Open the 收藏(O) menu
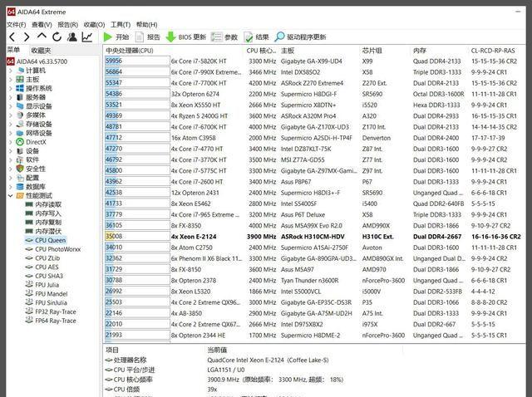Image resolution: width=532 pixels, height=397 pixels. click(94, 24)
